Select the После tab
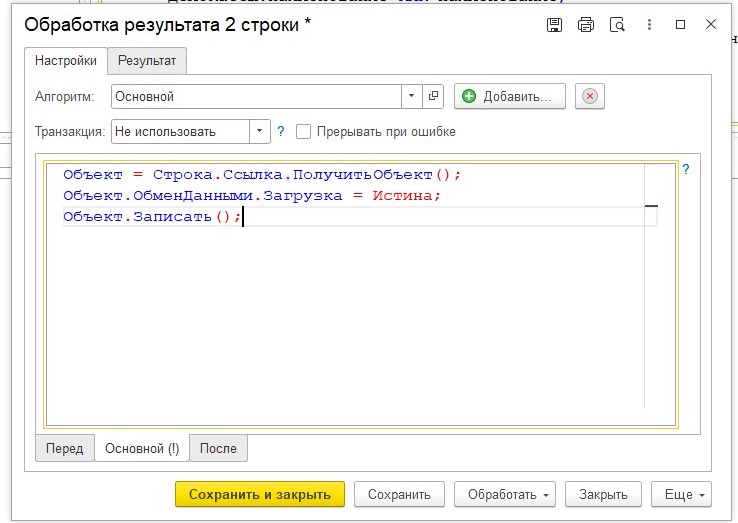738x523 pixels. tap(218, 448)
